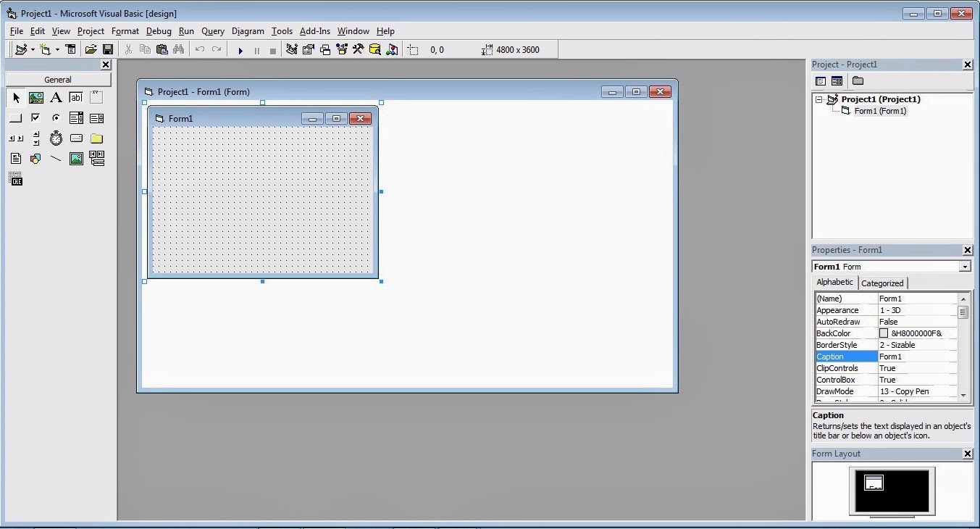The height and width of the screenshot is (529, 980).
Task: Open the Project menu
Action: pyautogui.click(x=91, y=31)
